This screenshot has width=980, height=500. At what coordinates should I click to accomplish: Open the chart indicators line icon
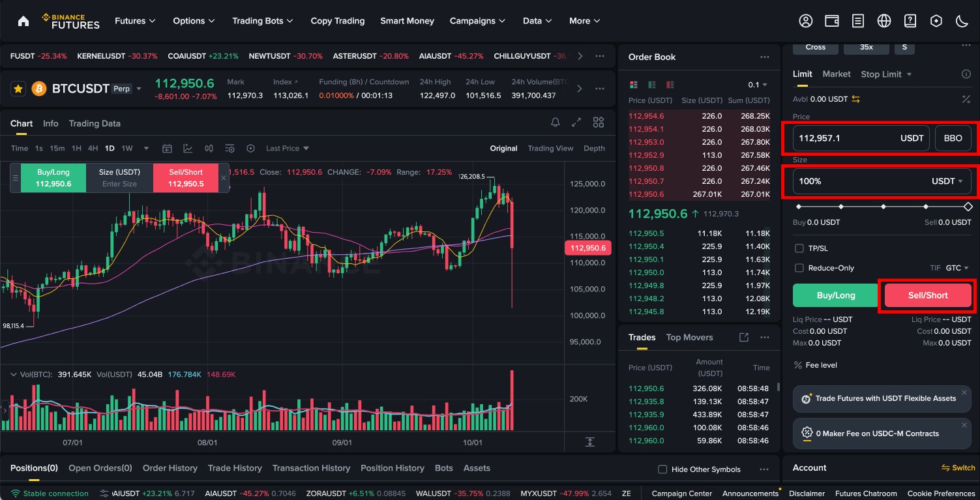(x=188, y=149)
